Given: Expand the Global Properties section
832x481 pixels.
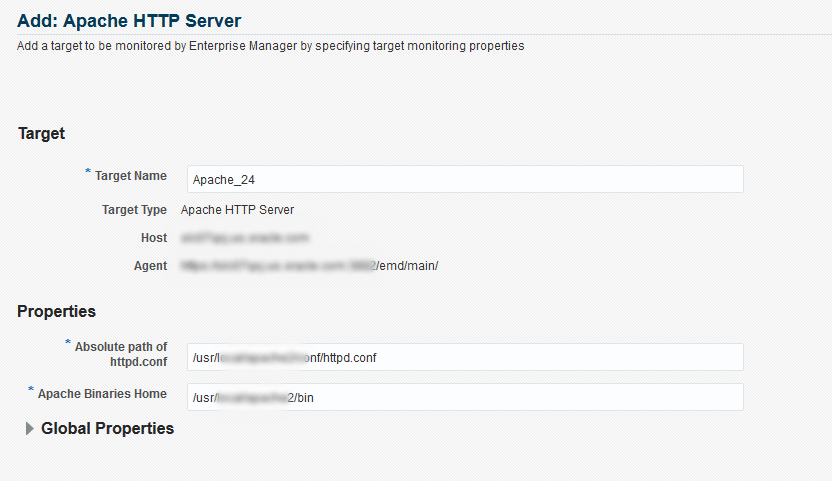Looking at the screenshot, I should tap(30, 428).
